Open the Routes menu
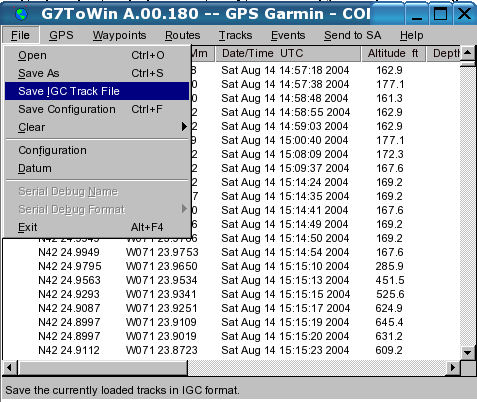This screenshot has height=402, width=477. 183,35
